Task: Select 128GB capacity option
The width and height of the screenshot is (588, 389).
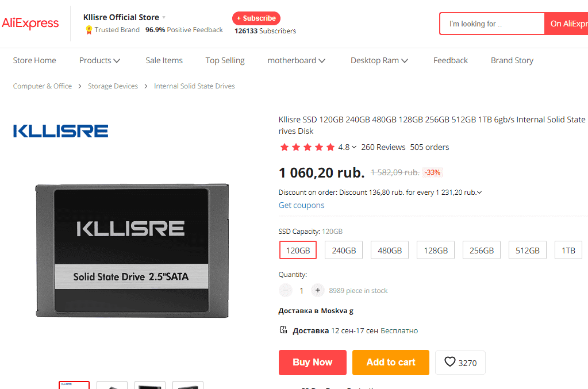Action: click(x=435, y=250)
